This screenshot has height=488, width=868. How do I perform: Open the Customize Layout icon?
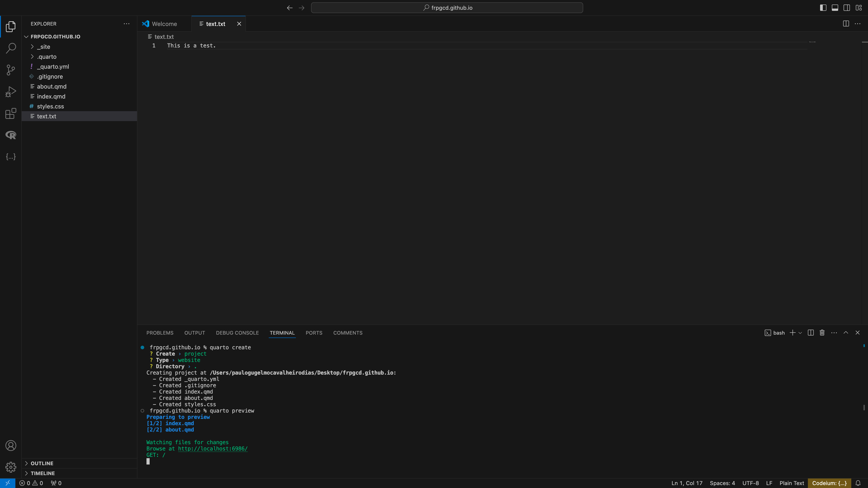click(859, 8)
